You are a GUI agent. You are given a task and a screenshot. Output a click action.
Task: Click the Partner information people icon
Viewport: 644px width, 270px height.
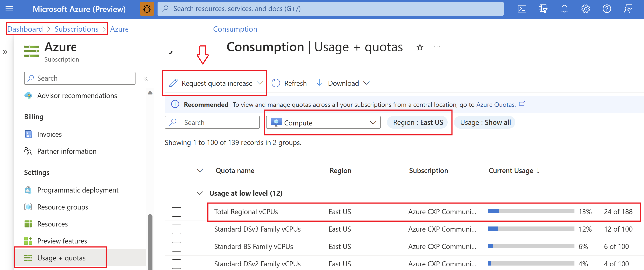28,151
